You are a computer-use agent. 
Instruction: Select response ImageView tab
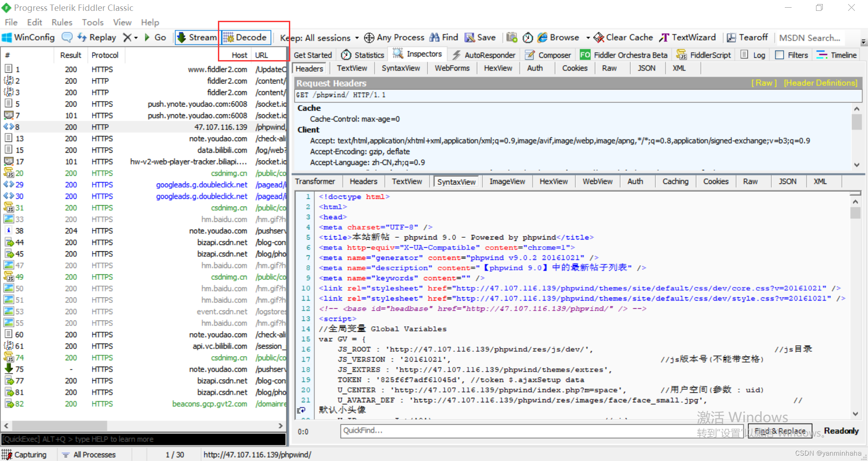pyautogui.click(x=507, y=181)
